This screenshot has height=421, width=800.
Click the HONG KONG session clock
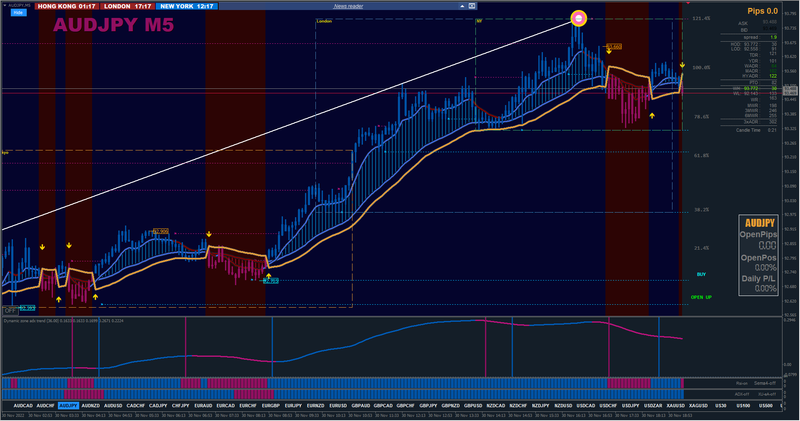pyautogui.click(x=66, y=6)
